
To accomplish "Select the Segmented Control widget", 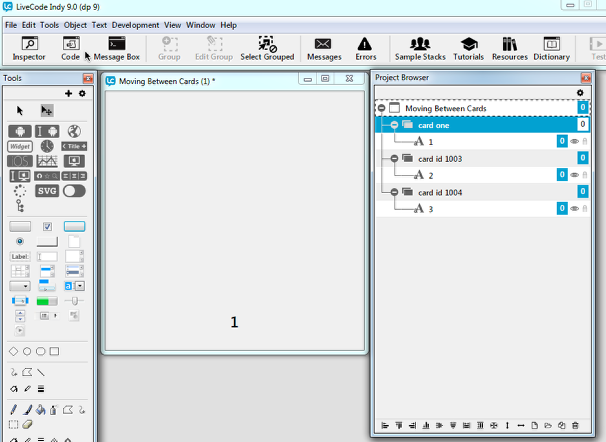I will pos(74,176).
